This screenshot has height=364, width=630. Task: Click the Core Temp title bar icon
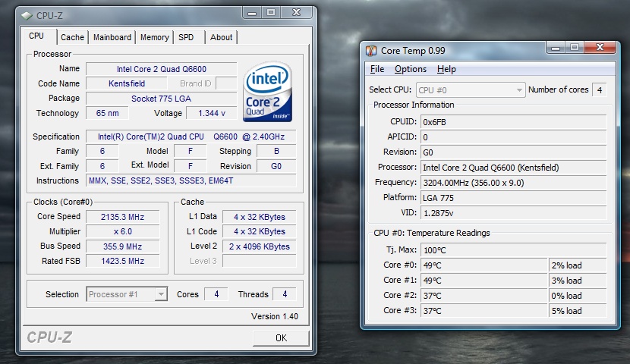pos(371,51)
